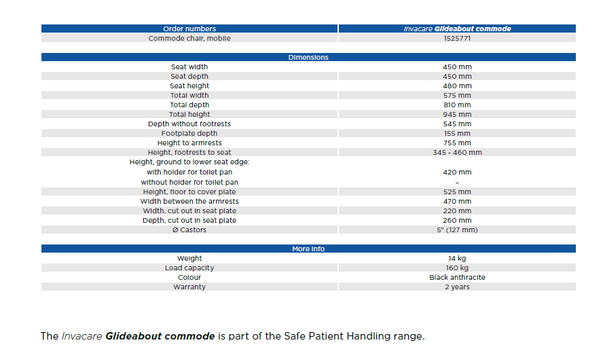Click the Order numbers header cell
Screen dimensions: 603x364
pyautogui.click(x=189, y=29)
